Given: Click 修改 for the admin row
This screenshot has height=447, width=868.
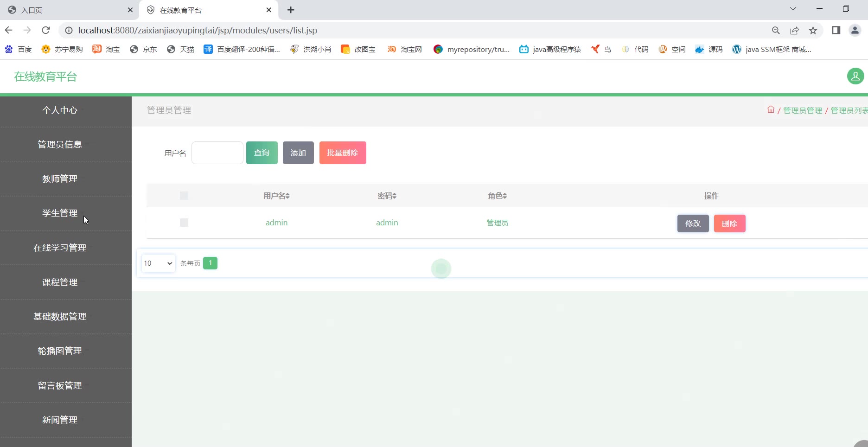Looking at the screenshot, I should pyautogui.click(x=693, y=223).
